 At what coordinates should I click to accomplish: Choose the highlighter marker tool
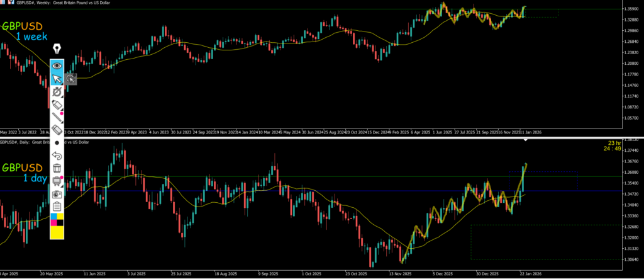57,105
